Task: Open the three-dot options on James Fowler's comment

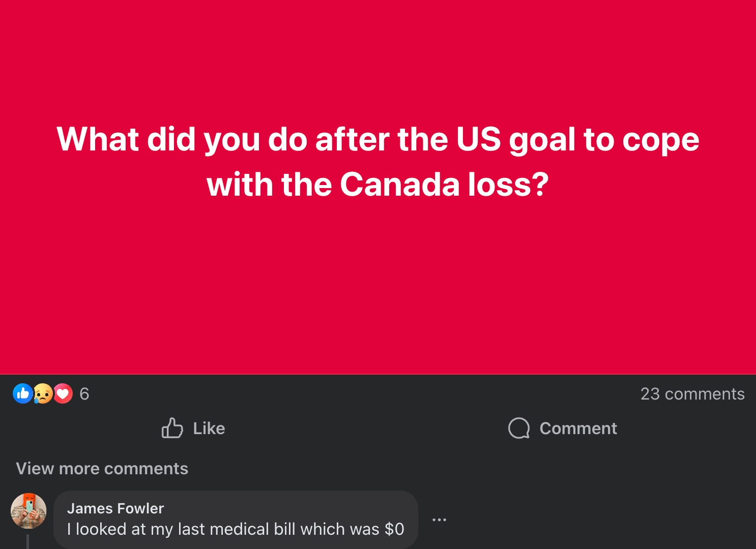Action: point(439,519)
